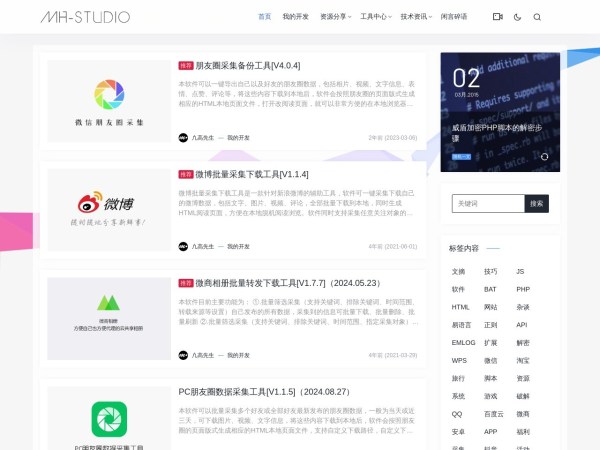Open search with the magnifier icon
Viewport: 600px width, 450px height.
[537, 17]
